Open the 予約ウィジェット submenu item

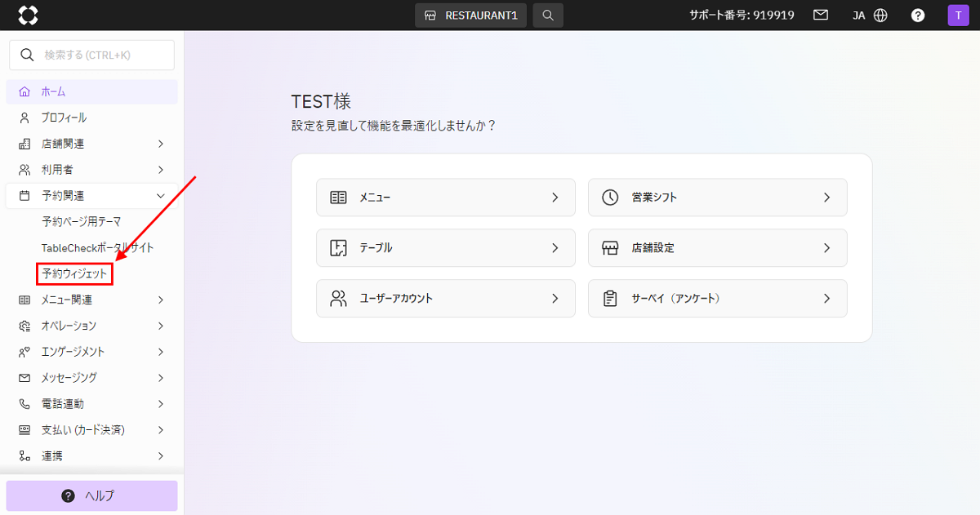74,274
